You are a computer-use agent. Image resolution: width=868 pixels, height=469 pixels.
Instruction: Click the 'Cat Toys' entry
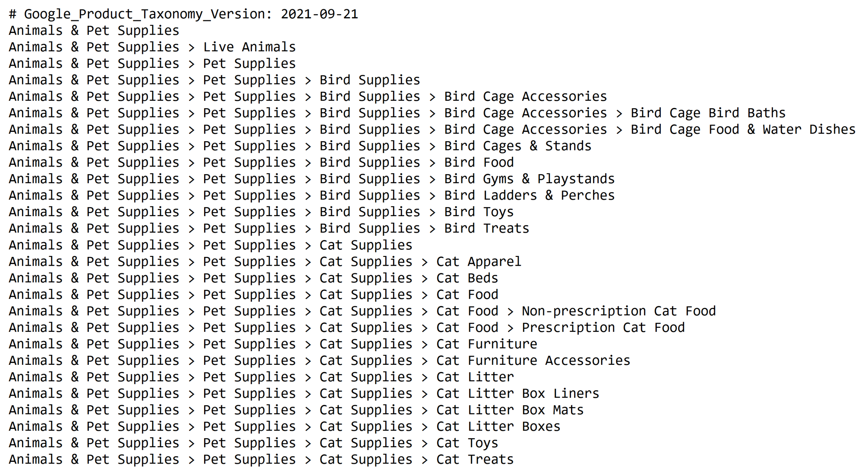[x=467, y=443]
